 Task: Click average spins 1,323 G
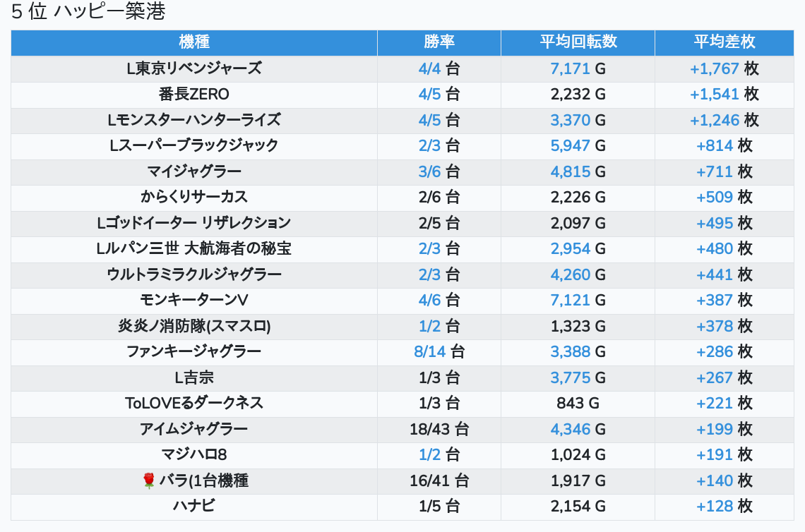coord(578,326)
